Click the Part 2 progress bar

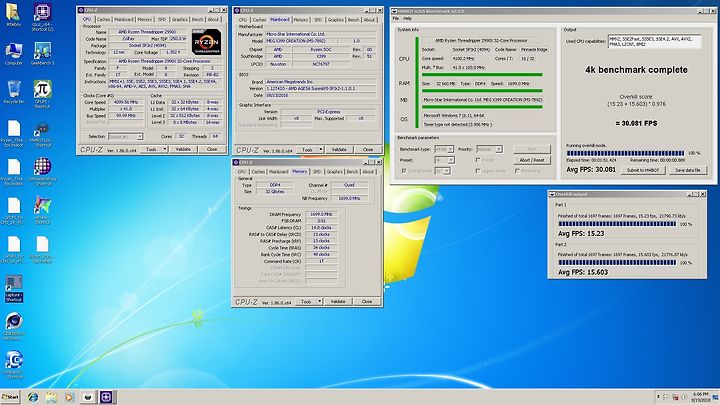tap(617, 263)
